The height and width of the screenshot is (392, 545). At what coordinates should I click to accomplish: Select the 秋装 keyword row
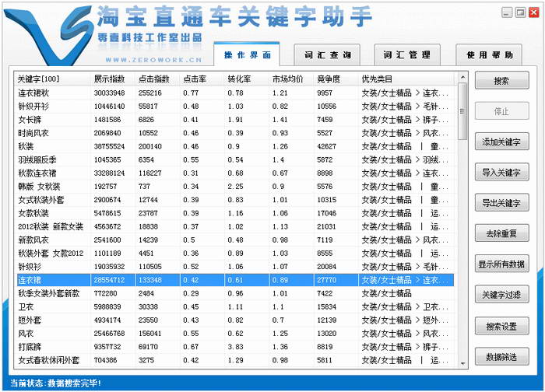pos(235,146)
